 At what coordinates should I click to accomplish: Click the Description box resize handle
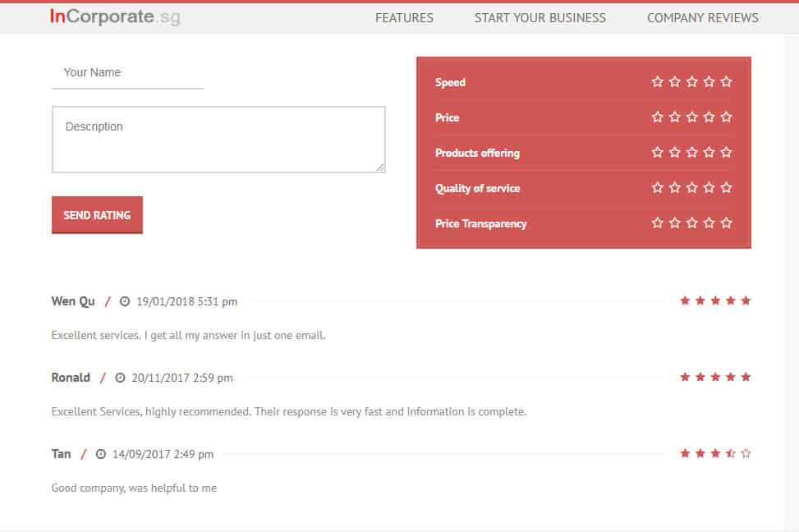(x=380, y=167)
